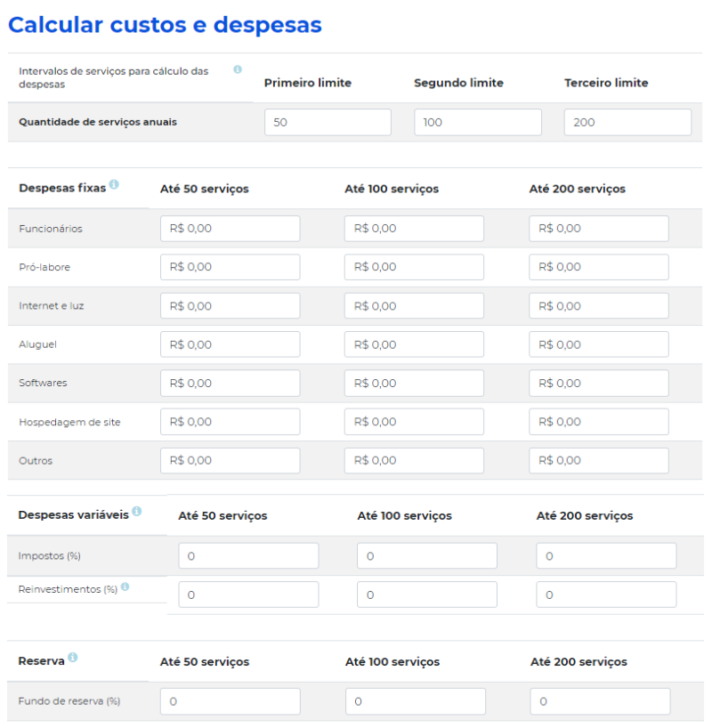Click the Primeiro limite input showing 50
Screen dimensions: 712x728
[328, 122]
